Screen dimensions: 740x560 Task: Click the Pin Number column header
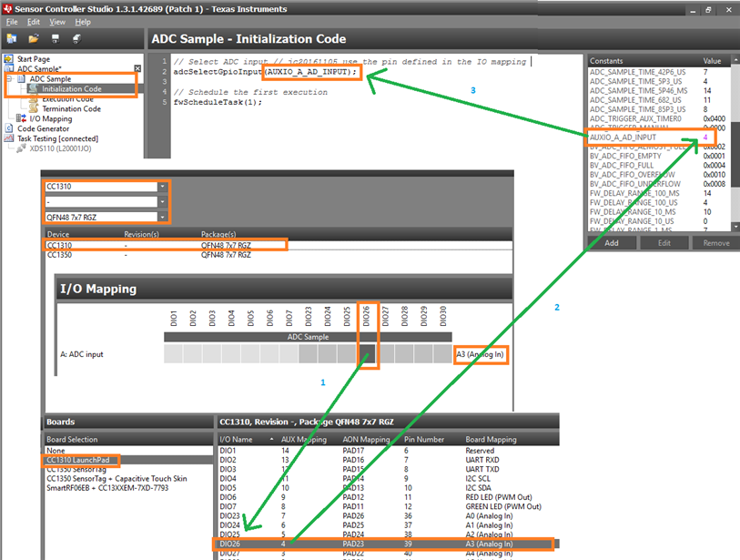pos(424,439)
